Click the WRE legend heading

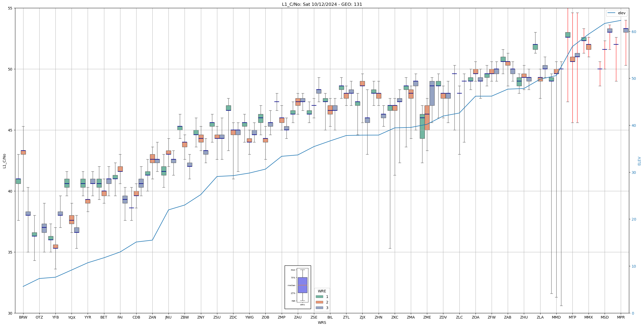point(322,291)
